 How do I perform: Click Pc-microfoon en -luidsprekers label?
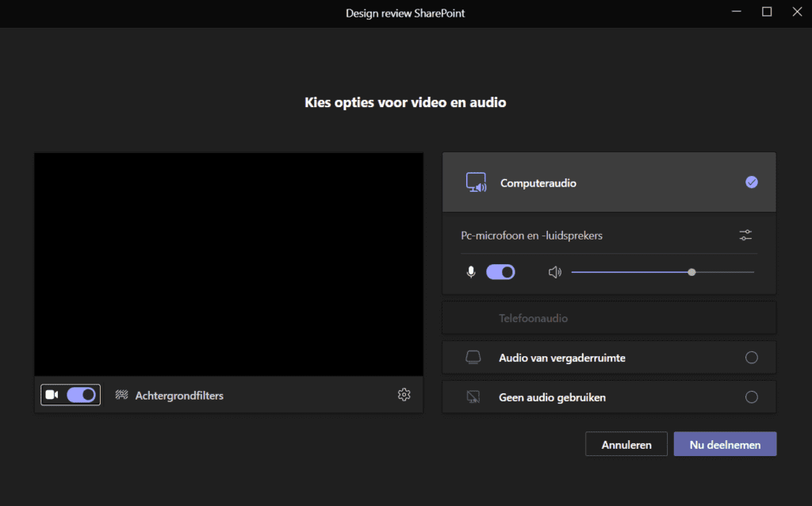coord(531,235)
